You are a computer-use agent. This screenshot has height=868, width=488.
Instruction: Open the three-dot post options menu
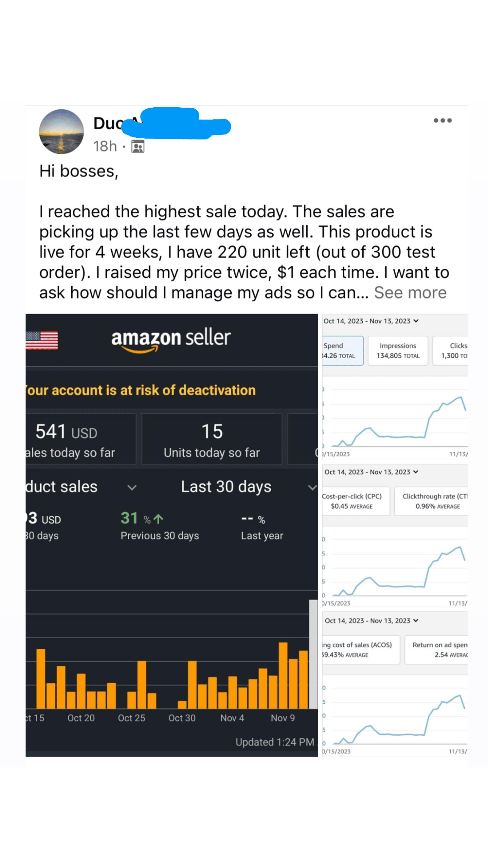coord(442,120)
